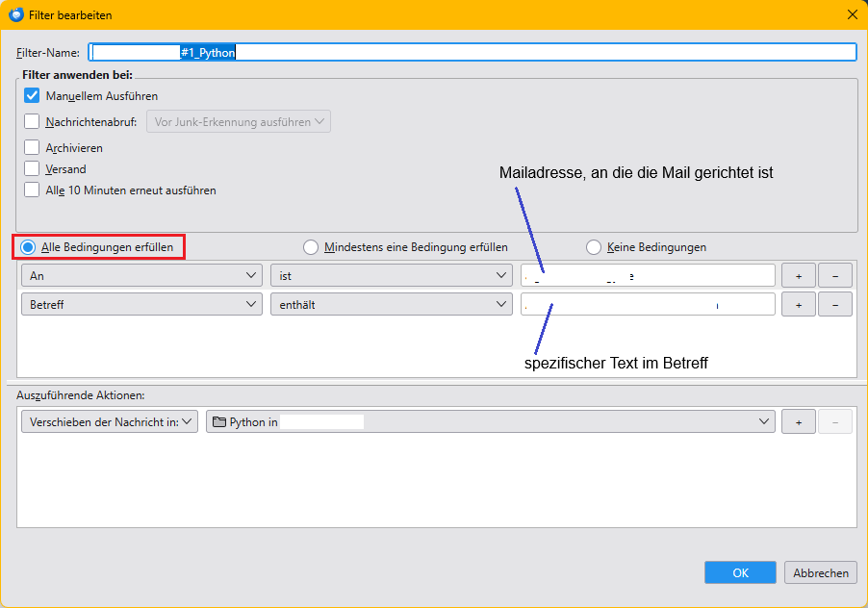Open the An field dropdown

(x=141, y=275)
